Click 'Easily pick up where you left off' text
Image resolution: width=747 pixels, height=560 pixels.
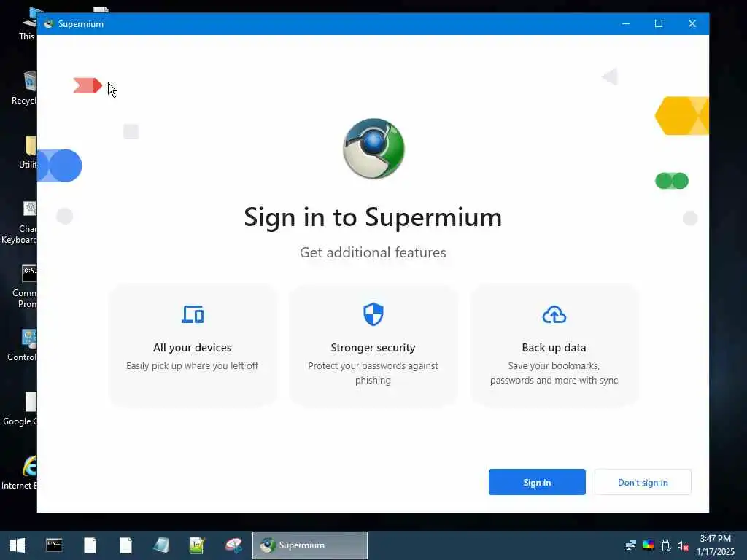[x=193, y=366]
